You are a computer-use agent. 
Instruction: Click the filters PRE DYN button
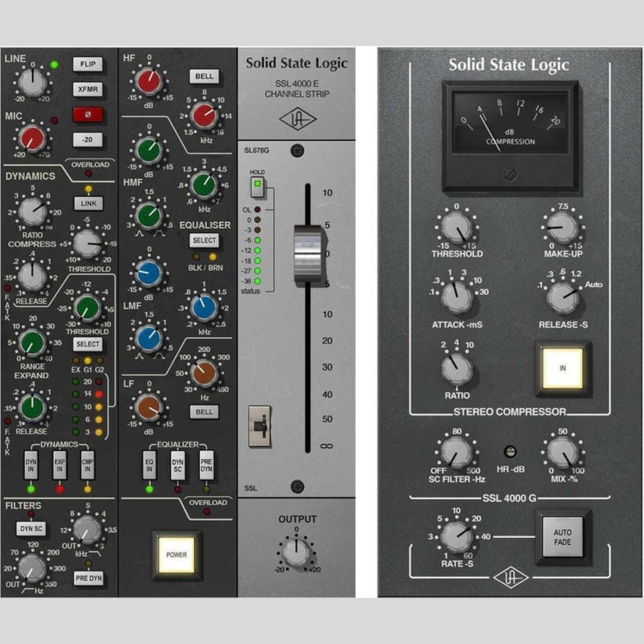point(89,578)
